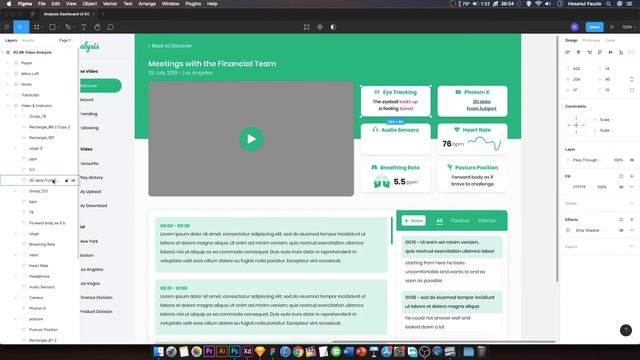The height and width of the screenshot is (360, 640).
Task: Click the Edit Object icon in top toolbar
Action: [307, 27]
